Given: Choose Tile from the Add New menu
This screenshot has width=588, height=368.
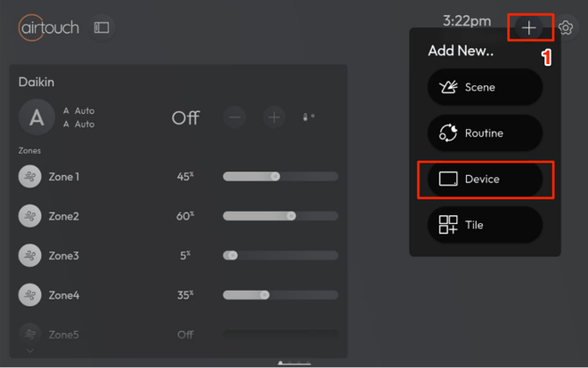Looking at the screenshot, I should tap(484, 225).
